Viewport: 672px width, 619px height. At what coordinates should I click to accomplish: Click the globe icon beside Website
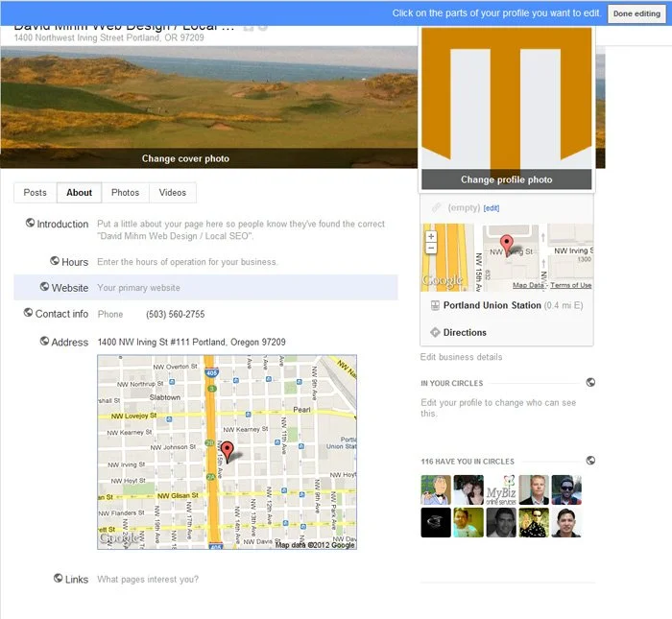click(x=44, y=287)
